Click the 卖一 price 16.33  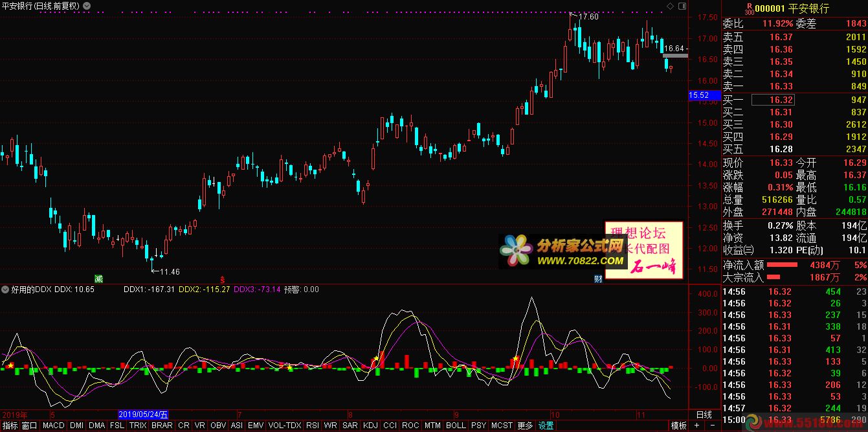781,86
